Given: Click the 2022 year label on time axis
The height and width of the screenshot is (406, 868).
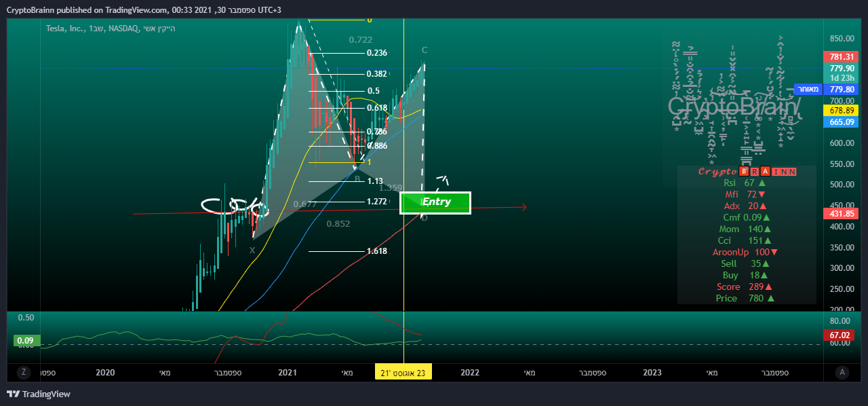Looking at the screenshot, I should [x=470, y=372].
